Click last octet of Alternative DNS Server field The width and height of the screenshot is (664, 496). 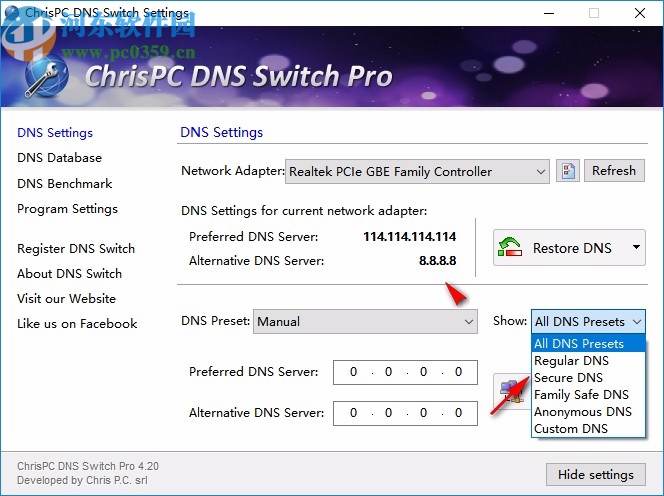[x=458, y=413]
